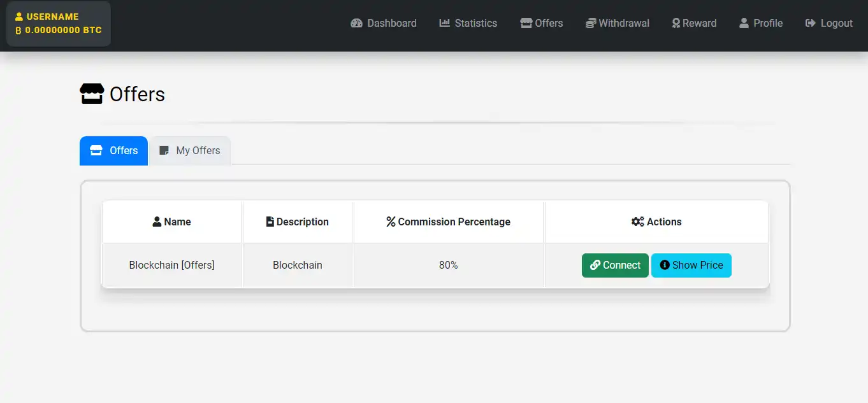Click the USERNAME label in account badge
Screen dimensions: 868x403
click(52, 17)
